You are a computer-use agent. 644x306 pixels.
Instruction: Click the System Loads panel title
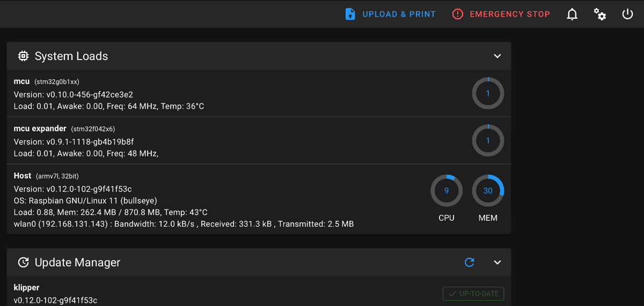tap(71, 56)
